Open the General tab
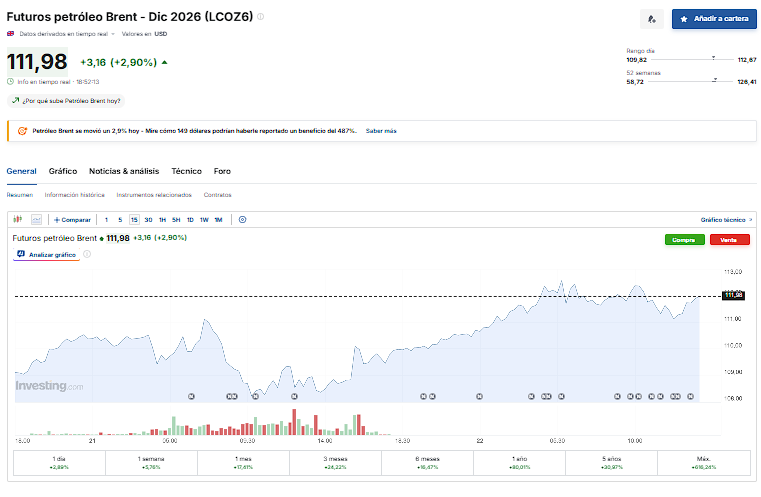The height and width of the screenshot is (497, 761). point(21,171)
